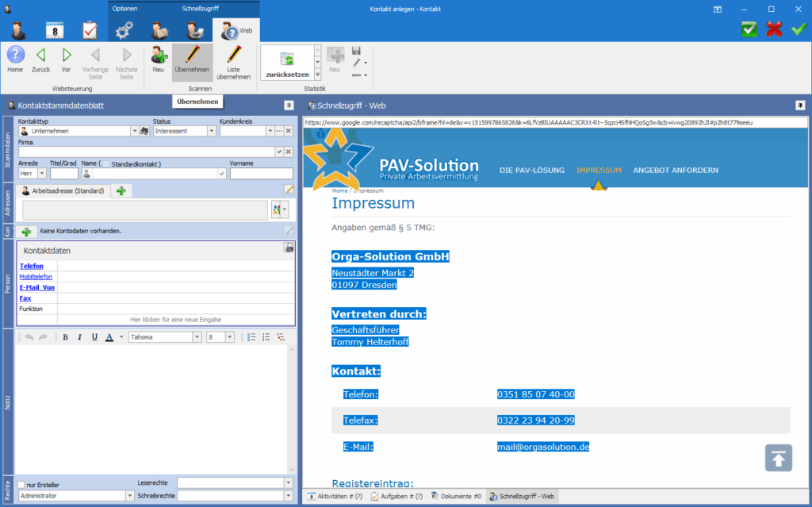Screen dimensions: 812x507
Task: Clear the Kundenkreis field with X
Action: pos(289,131)
